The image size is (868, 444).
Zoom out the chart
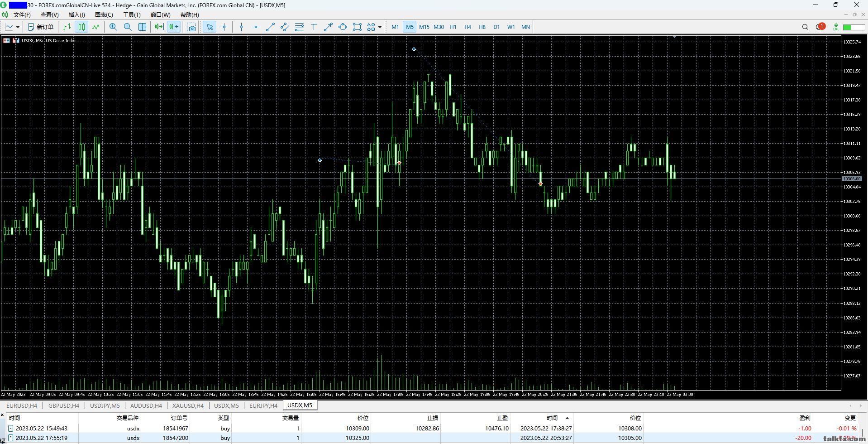[128, 27]
